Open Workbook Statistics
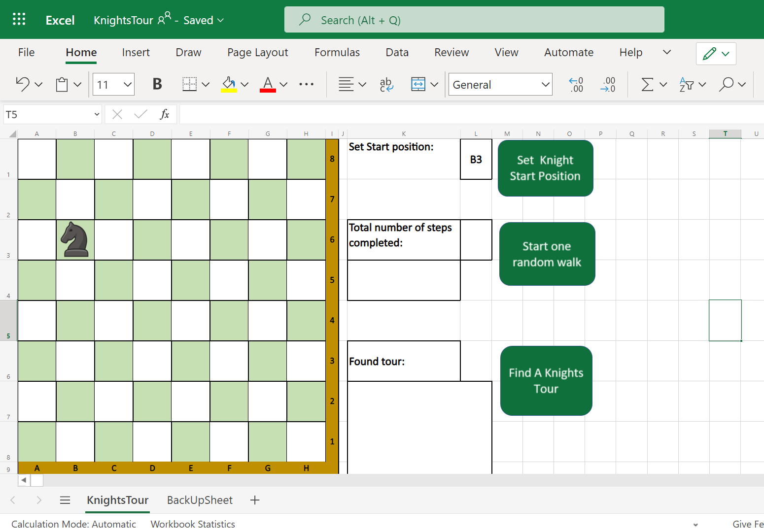 pyautogui.click(x=193, y=524)
